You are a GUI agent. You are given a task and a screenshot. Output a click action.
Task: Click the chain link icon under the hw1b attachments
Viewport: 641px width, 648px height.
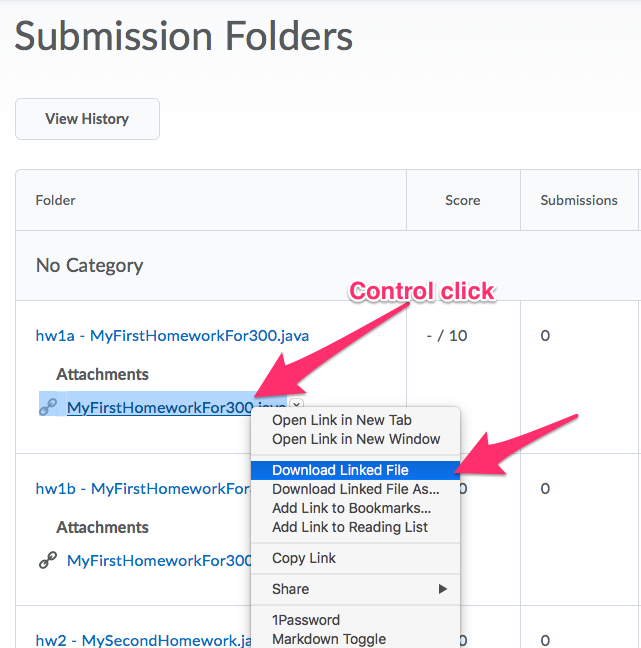48,560
